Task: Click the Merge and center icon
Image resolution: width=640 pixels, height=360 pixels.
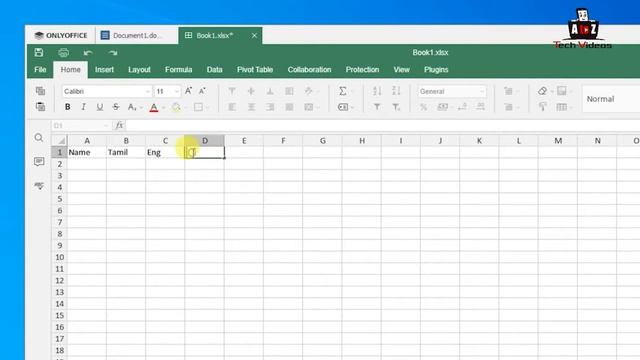Action: point(309,107)
